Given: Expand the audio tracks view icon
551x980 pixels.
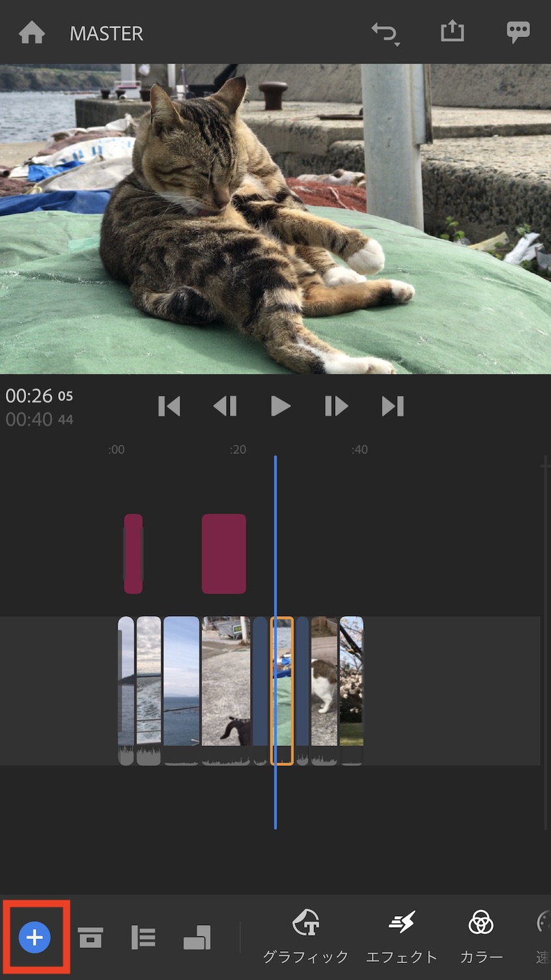Looking at the screenshot, I should point(143,938).
